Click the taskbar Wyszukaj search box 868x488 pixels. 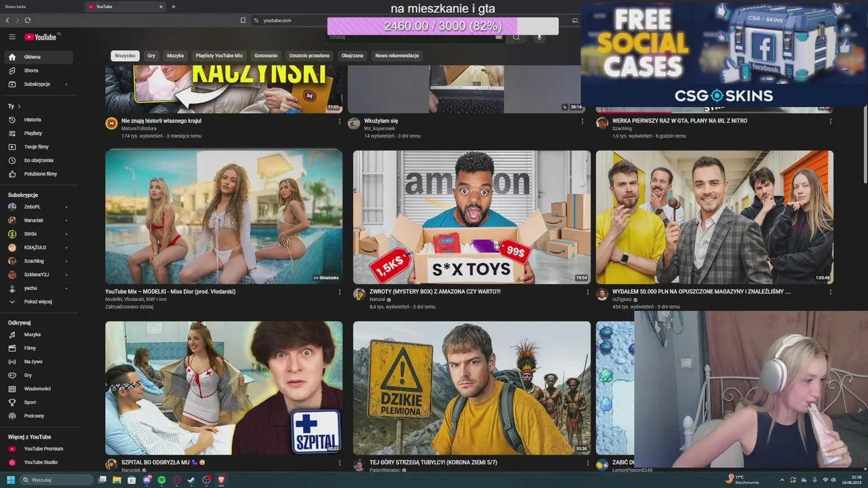(56, 480)
